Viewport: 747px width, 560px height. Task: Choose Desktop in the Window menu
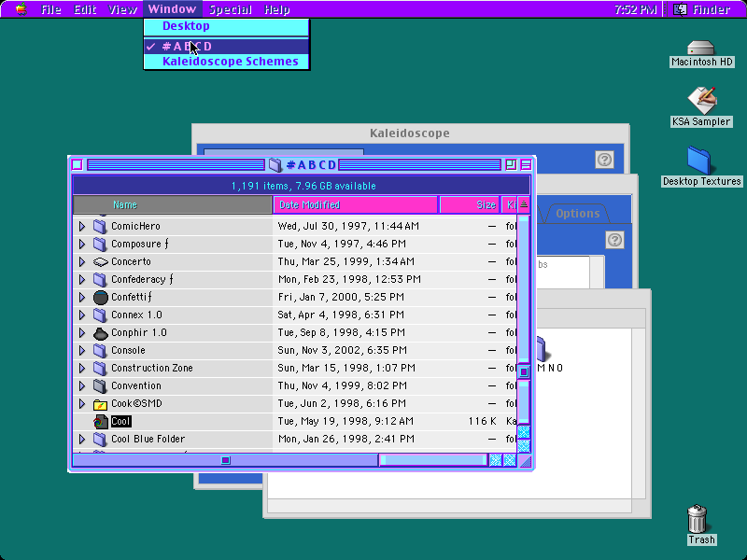tap(226, 26)
